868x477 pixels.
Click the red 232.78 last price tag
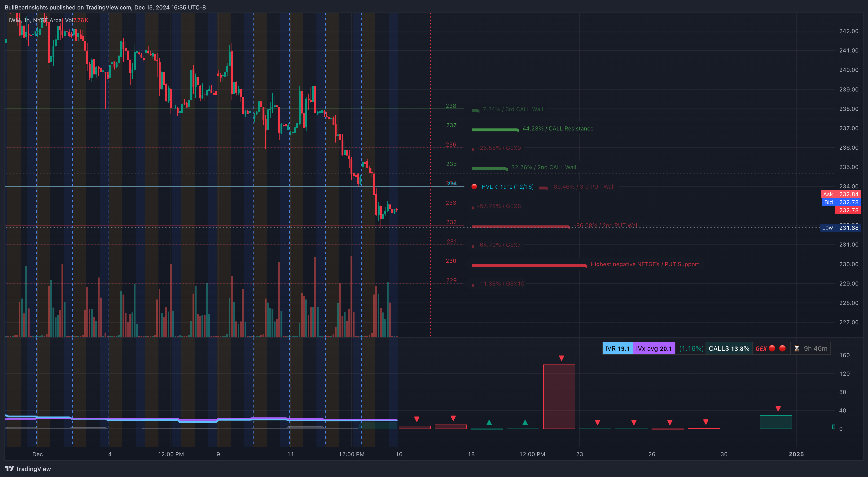tap(848, 210)
